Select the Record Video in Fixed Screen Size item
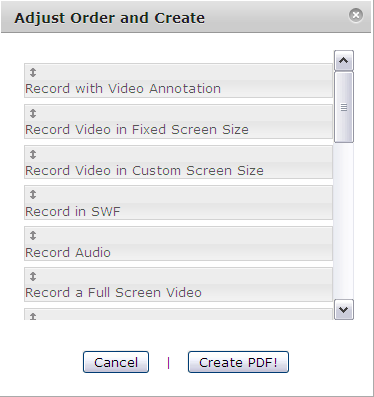374x397 pixels. (x=178, y=122)
